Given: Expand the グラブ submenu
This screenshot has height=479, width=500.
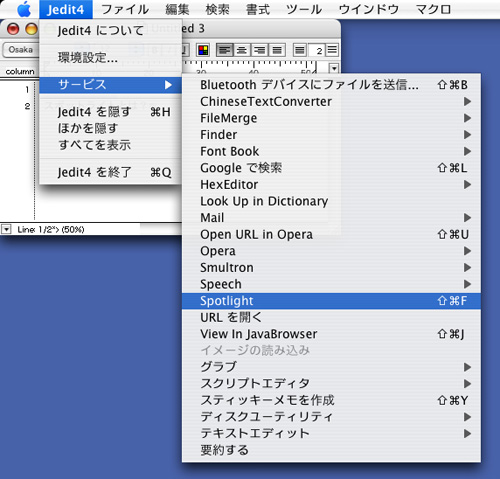Looking at the screenshot, I should 331,367.
